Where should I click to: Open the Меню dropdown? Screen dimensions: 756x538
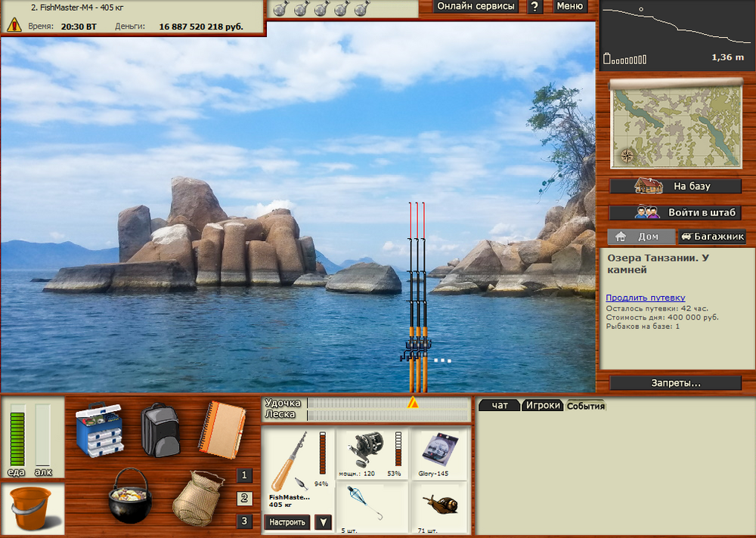click(x=570, y=6)
